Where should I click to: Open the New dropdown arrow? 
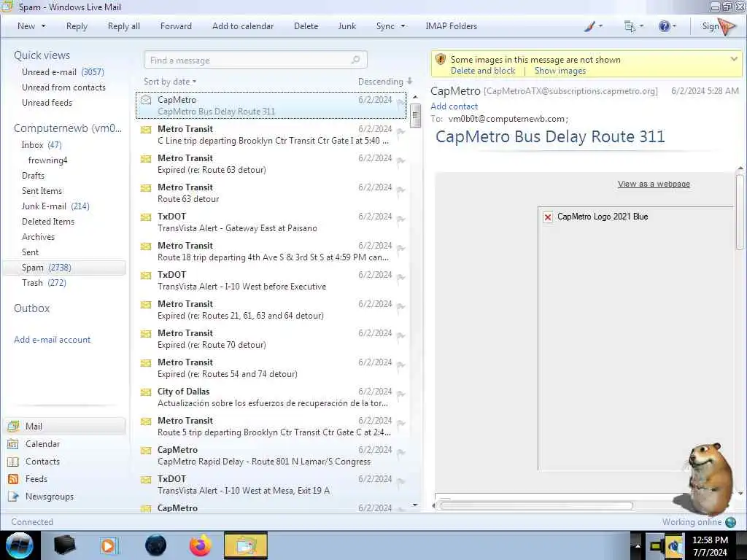point(43,26)
